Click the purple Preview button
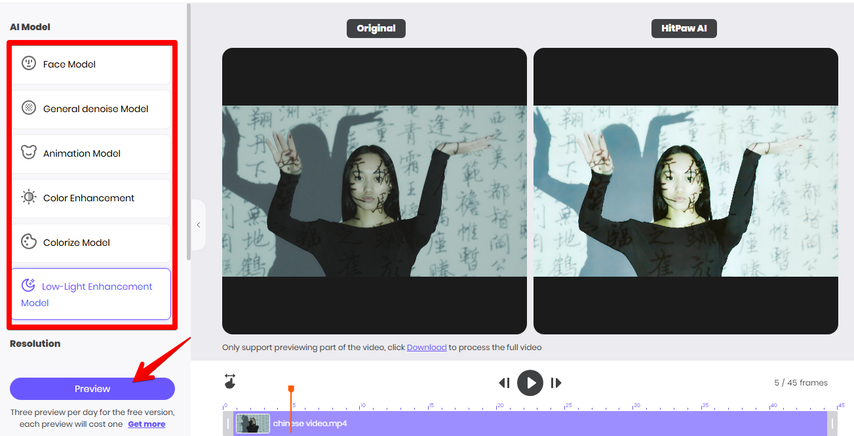This screenshot has height=436, width=854. point(92,389)
